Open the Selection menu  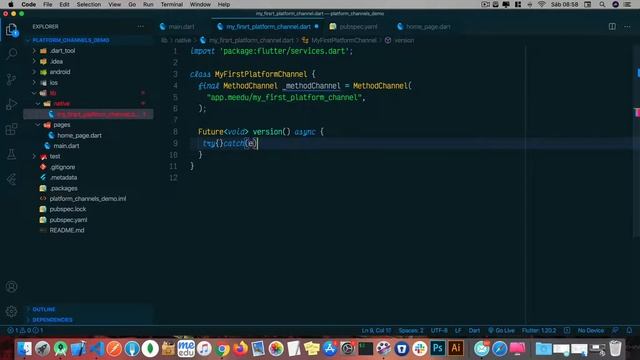point(89,4)
